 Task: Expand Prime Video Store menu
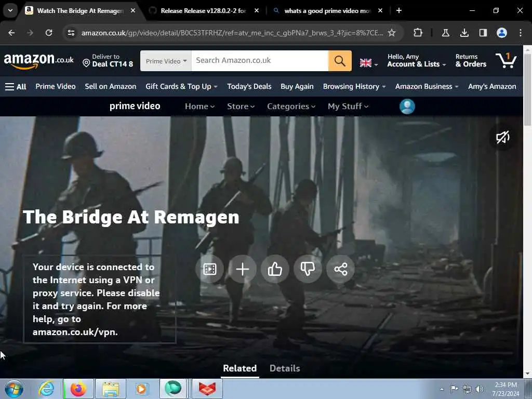coord(241,107)
